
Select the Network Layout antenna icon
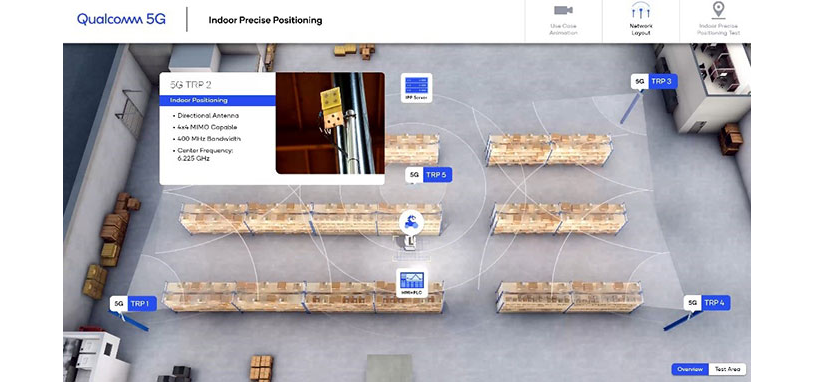pos(641,10)
